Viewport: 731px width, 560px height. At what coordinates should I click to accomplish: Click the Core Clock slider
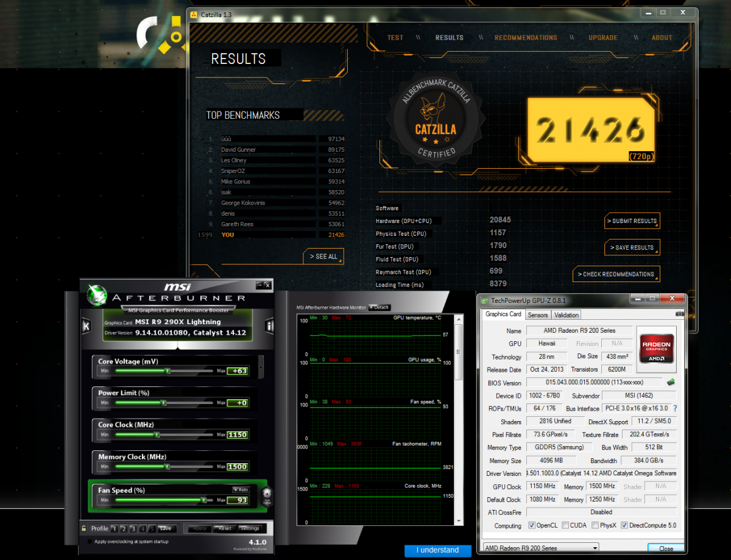click(x=164, y=434)
